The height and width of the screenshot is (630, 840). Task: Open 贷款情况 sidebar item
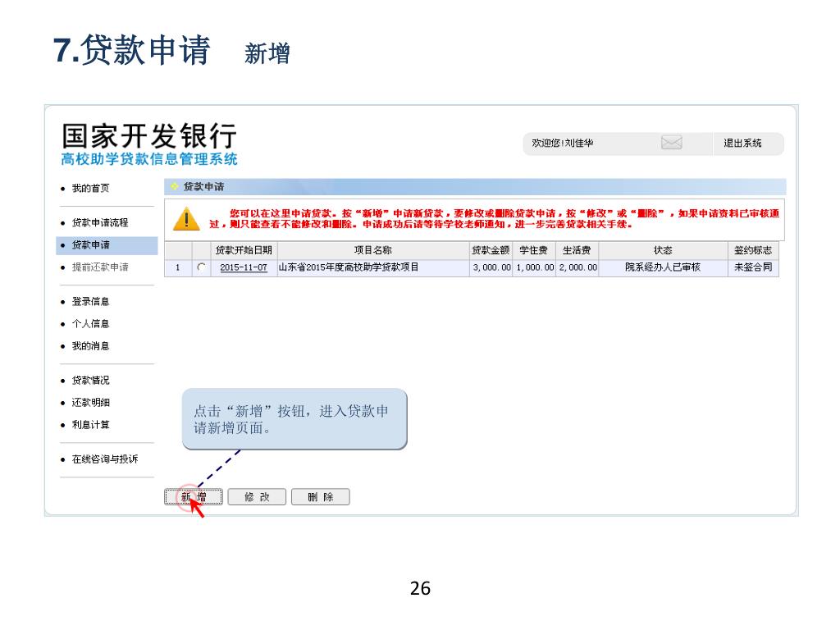pyautogui.click(x=90, y=381)
